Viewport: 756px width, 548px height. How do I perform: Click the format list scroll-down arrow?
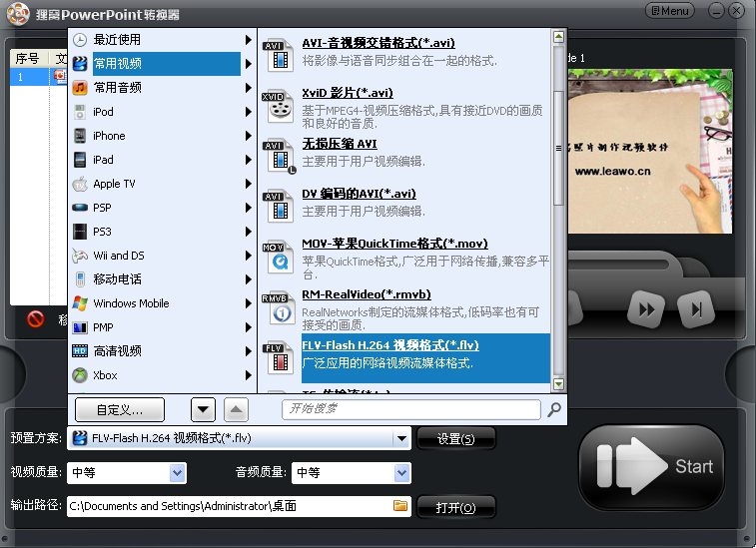[x=558, y=384]
